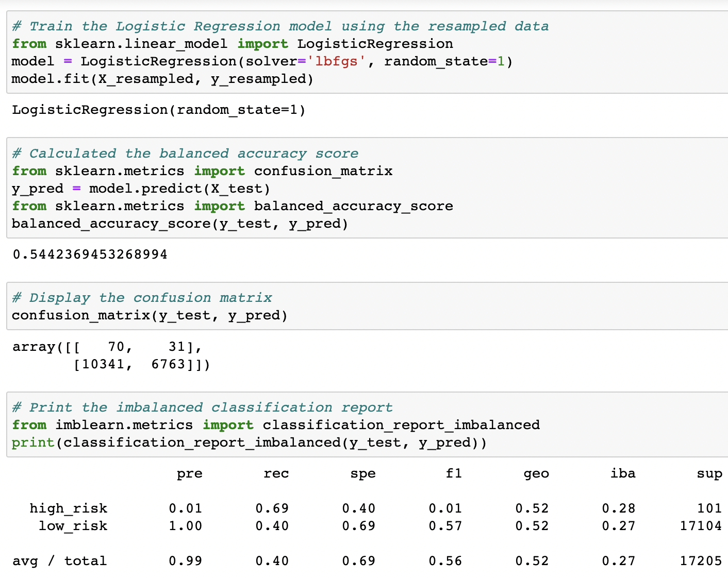Select the balanced_accuracy_score function call

179,223
